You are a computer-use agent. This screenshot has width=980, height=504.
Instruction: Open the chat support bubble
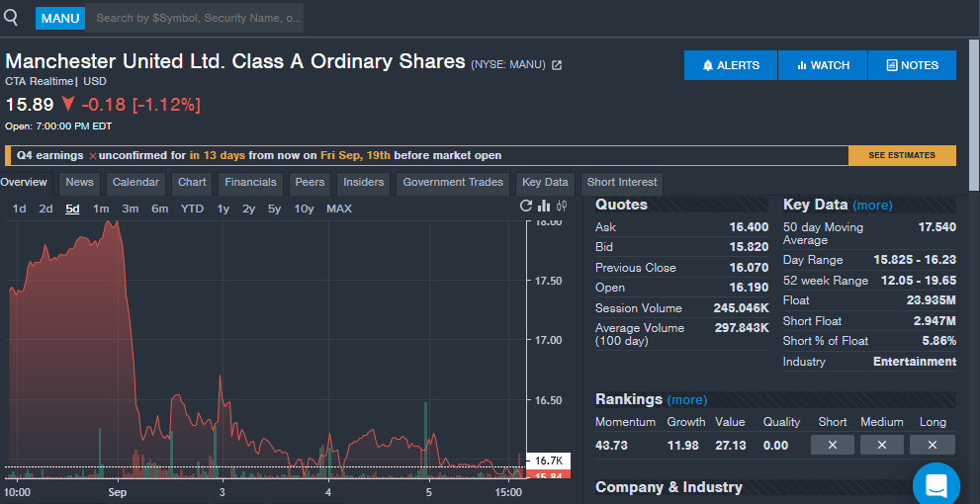pyautogui.click(x=936, y=484)
